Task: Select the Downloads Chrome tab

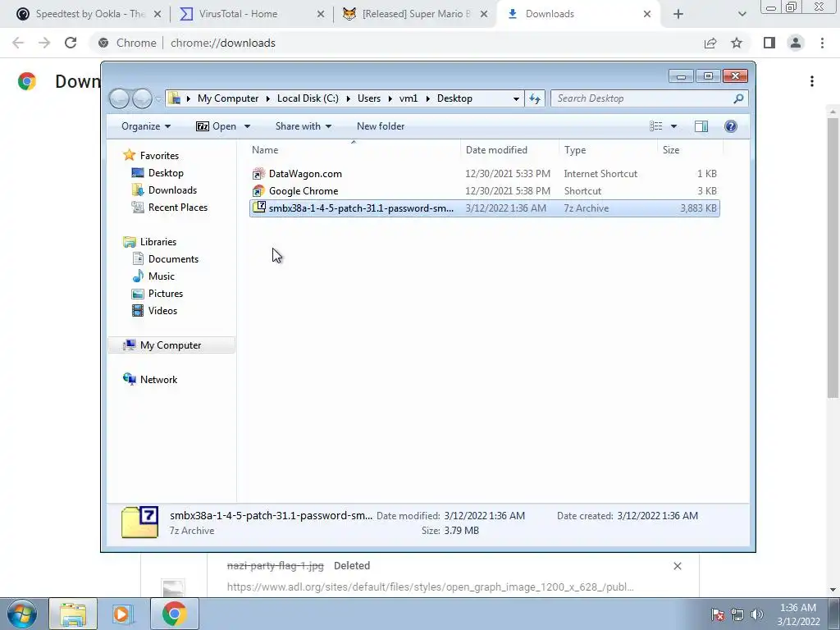Action: [x=578, y=14]
